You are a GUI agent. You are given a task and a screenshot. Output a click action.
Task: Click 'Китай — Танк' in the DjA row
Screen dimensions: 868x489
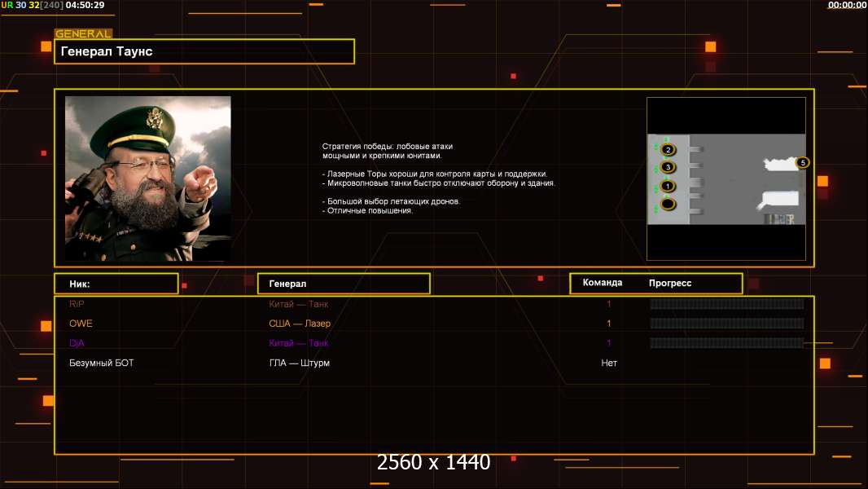click(x=298, y=343)
